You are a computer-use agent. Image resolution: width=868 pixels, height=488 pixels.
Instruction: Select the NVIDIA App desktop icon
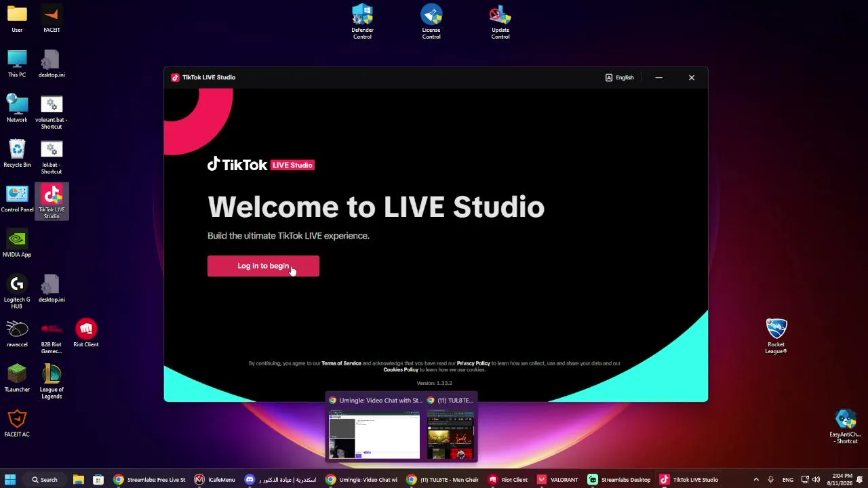17,243
